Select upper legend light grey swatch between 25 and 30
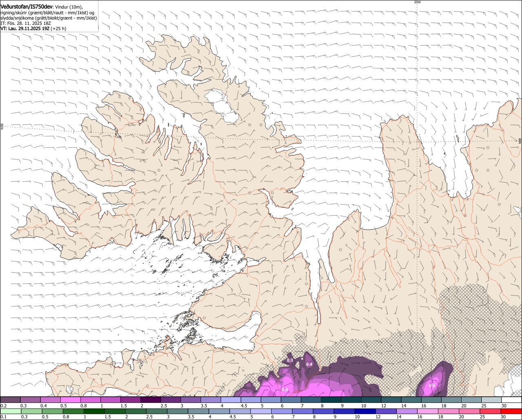This screenshot has width=522, height=420. 491,400
